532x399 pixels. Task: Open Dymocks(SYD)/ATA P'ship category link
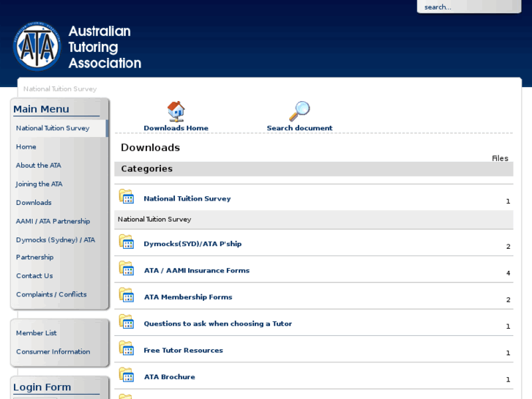coord(192,244)
